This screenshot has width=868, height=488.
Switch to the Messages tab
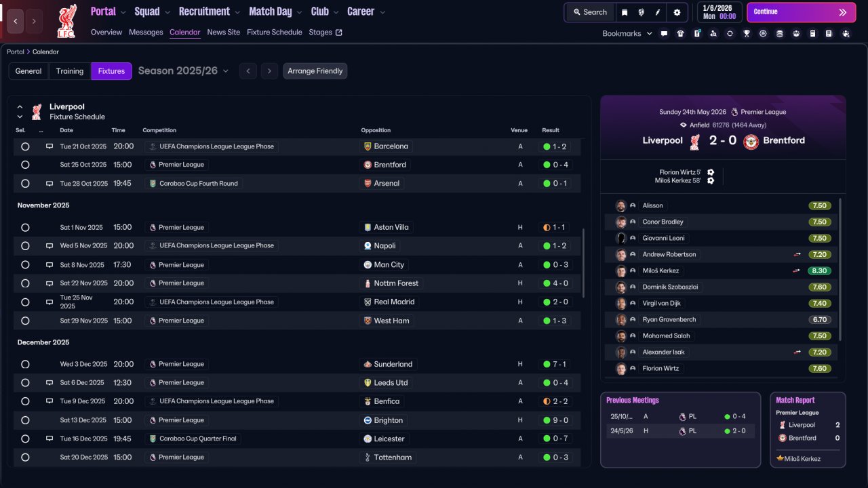click(x=146, y=33)
